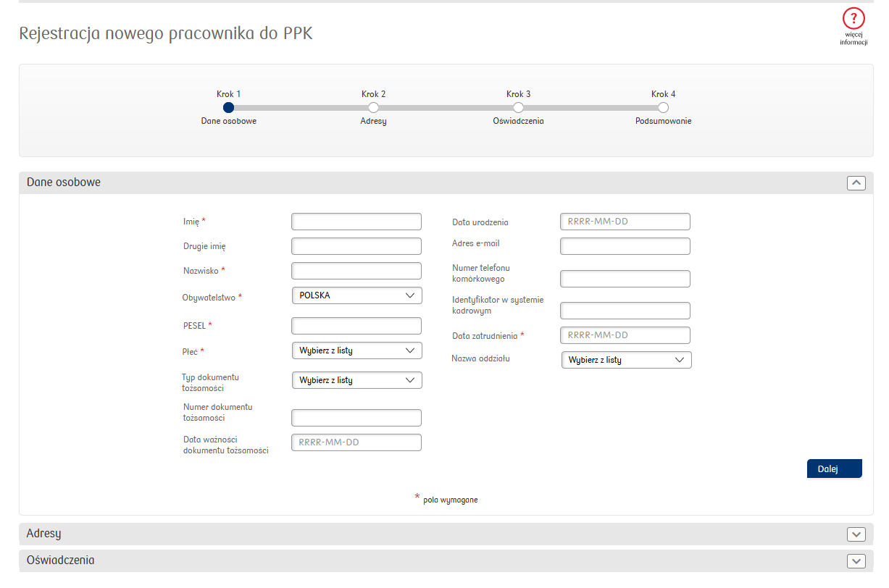
Task: Click the Data zatrudnienia date field
Action: [625, 335]
